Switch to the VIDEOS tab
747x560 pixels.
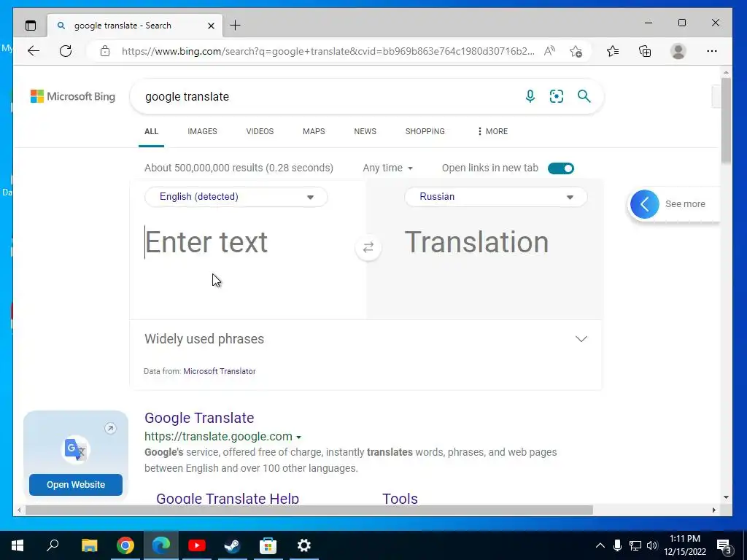click(260, 131)
